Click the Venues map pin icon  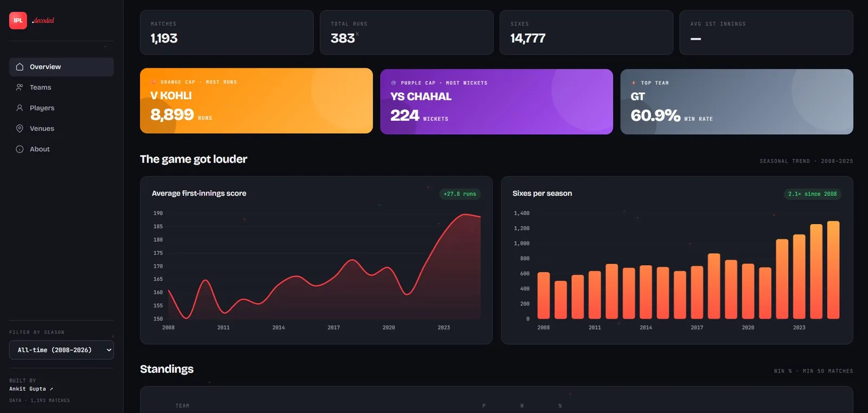[x=20, y=128]
